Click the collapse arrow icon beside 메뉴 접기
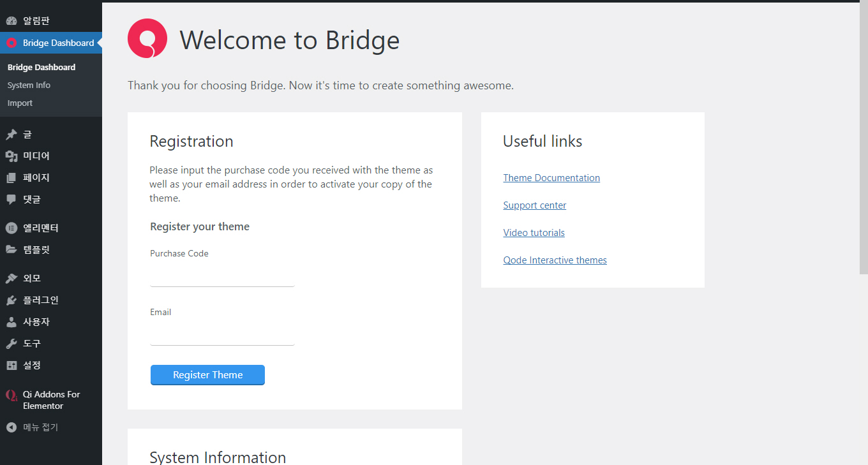868x465 pixels. 11,427
